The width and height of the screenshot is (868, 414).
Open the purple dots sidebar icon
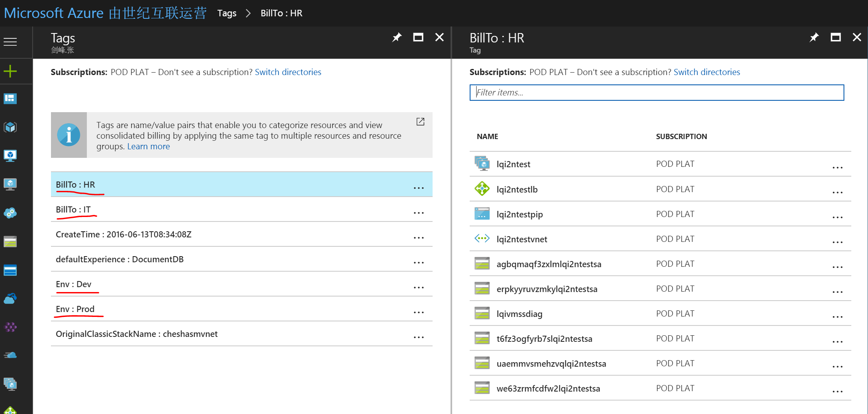pyautogui.click(x=10, y=327)
